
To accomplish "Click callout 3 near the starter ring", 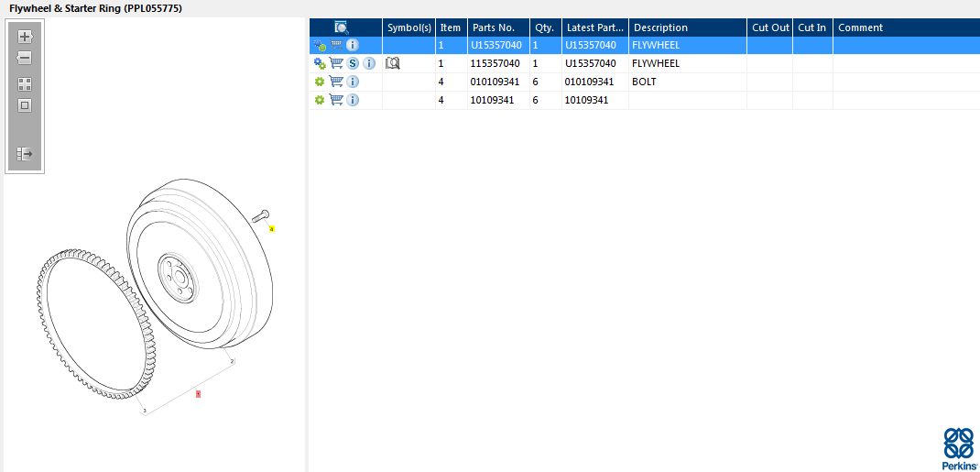I will tap(145, 411).
